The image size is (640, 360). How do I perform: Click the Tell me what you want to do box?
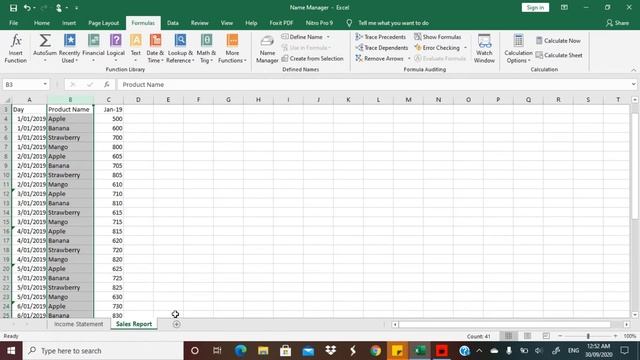pos(393,23)
